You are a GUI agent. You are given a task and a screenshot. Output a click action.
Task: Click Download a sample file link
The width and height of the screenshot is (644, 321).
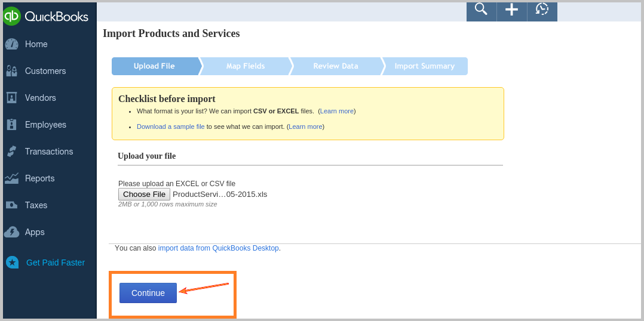tap(170, 126)
